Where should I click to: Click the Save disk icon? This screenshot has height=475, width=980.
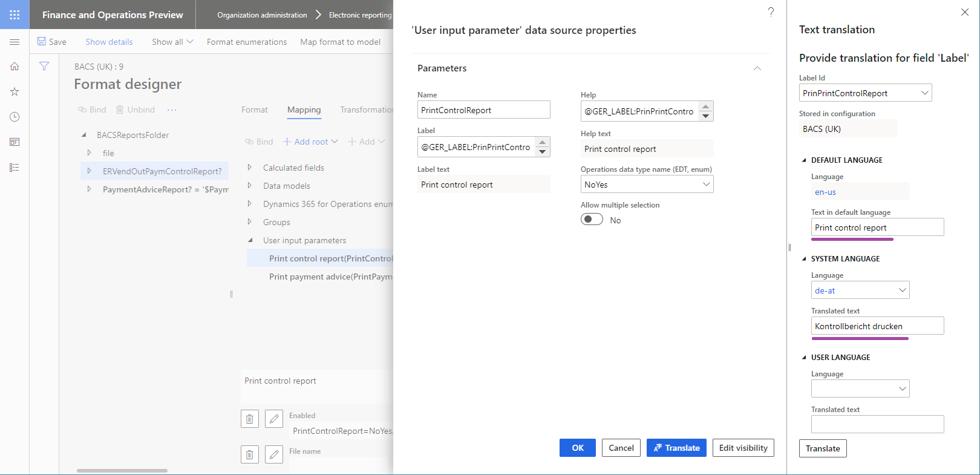tap(42, 41)
